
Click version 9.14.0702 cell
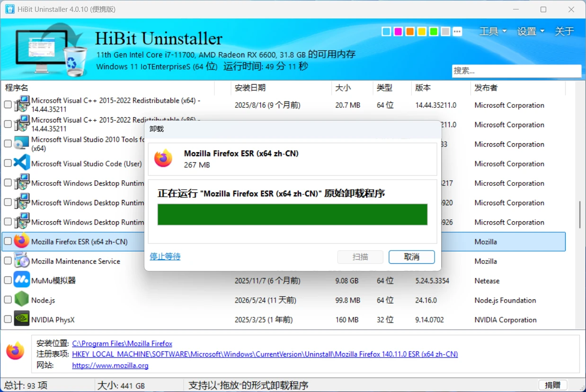point(430,320)
